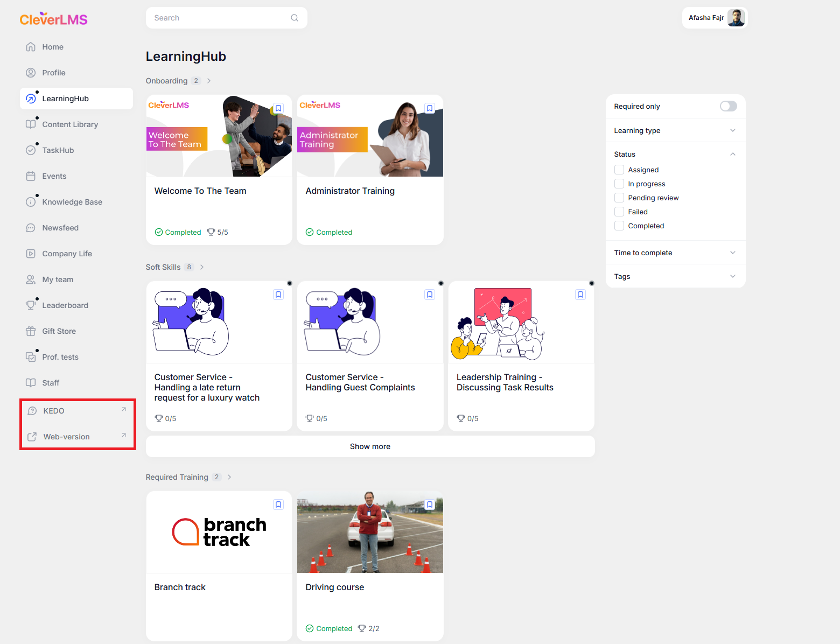Open Leaderboard menu item
The height and width of the screenshot is (644, 840).
(76, 305)
